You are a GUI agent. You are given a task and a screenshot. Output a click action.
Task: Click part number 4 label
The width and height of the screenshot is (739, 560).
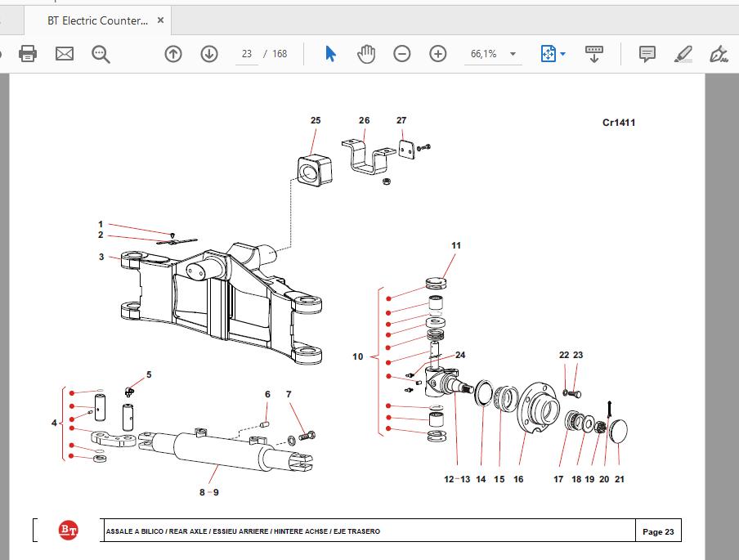(x=54, y=423)
